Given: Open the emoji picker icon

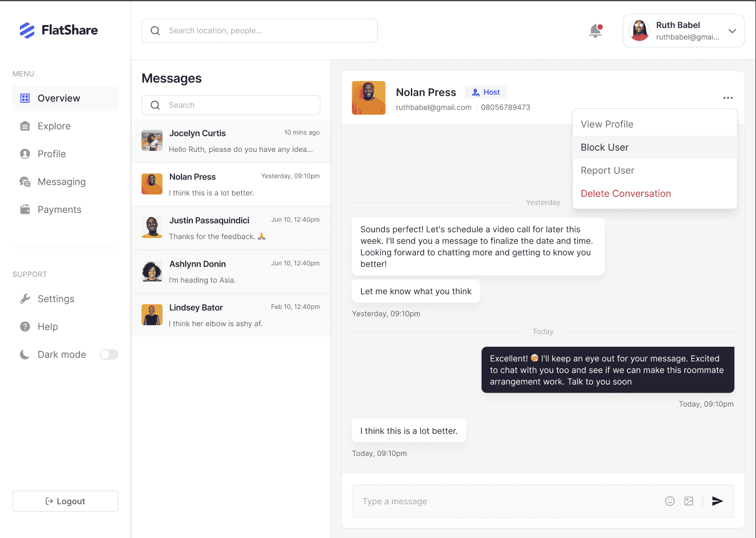Looking at the screenshot, I should coord(669,501).
